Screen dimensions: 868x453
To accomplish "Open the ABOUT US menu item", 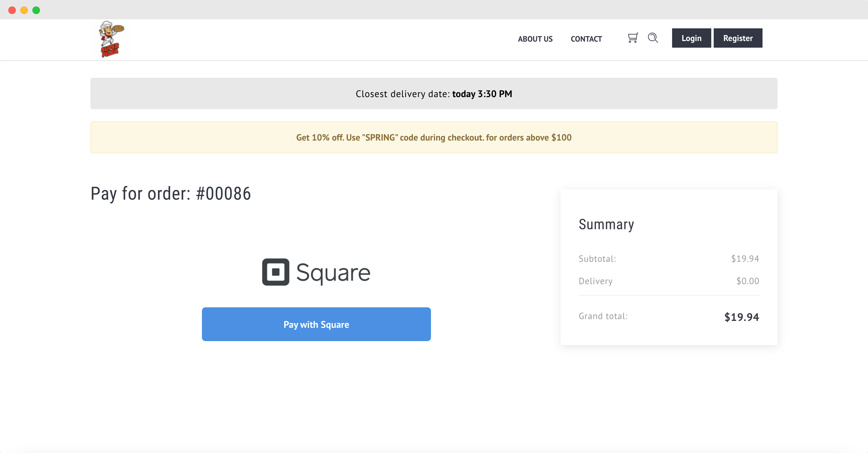I will [x=535, y=39].
